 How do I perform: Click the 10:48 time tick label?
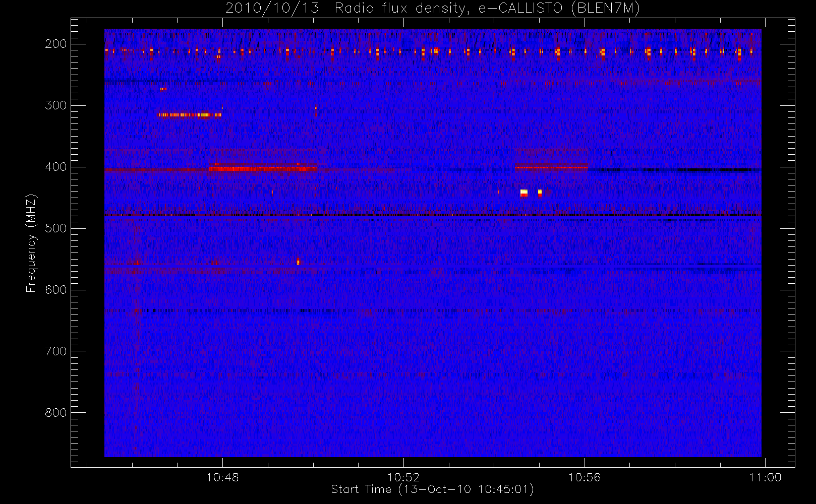222,477
